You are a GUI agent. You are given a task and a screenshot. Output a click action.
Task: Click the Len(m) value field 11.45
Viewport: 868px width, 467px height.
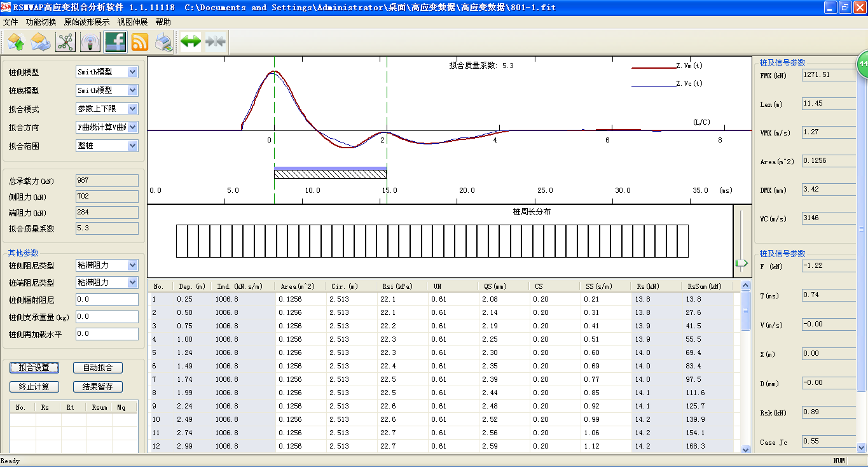(x=829, y=103)
